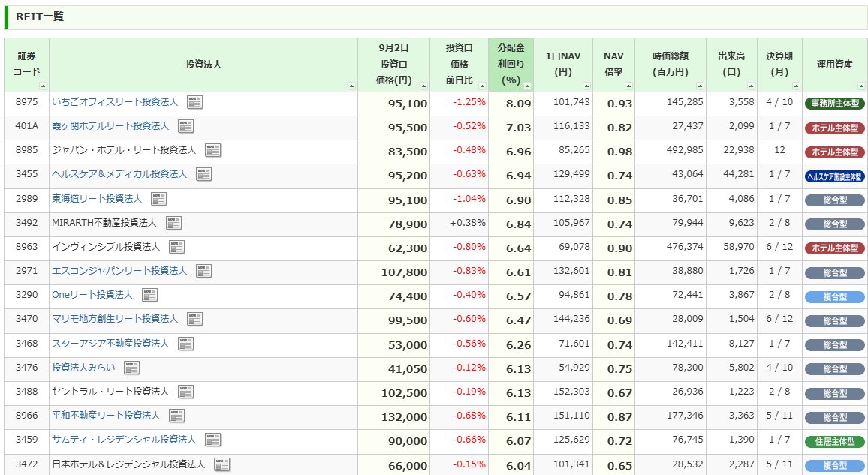Open news icon beside いちごオフィスリート投資法人

tap(195, 102)
